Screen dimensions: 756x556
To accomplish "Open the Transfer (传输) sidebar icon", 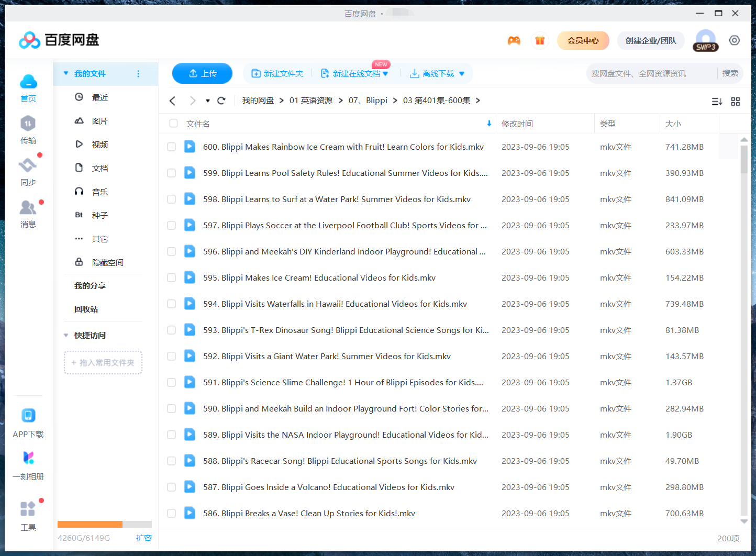I will click(x=28, y=129).
